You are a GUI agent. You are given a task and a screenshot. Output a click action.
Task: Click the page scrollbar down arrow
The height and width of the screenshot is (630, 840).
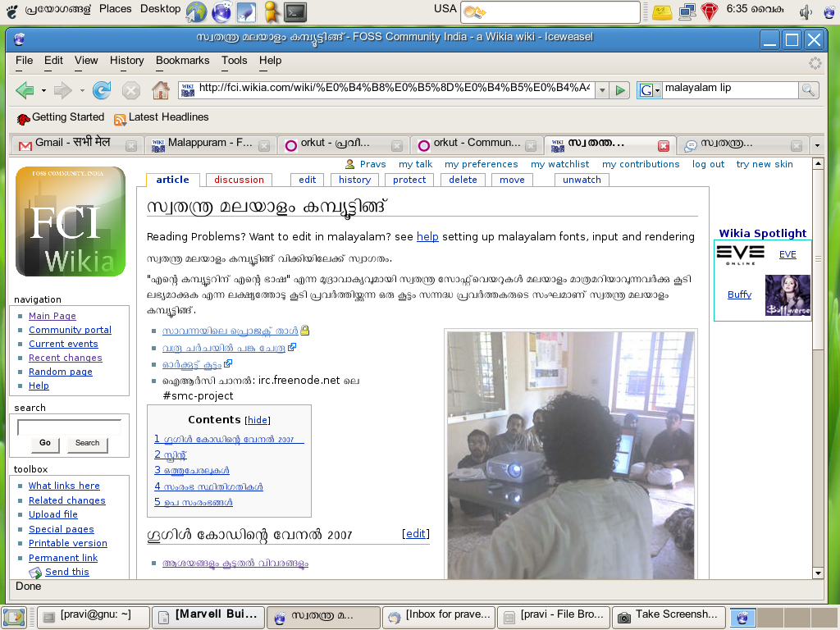[818, 573]
